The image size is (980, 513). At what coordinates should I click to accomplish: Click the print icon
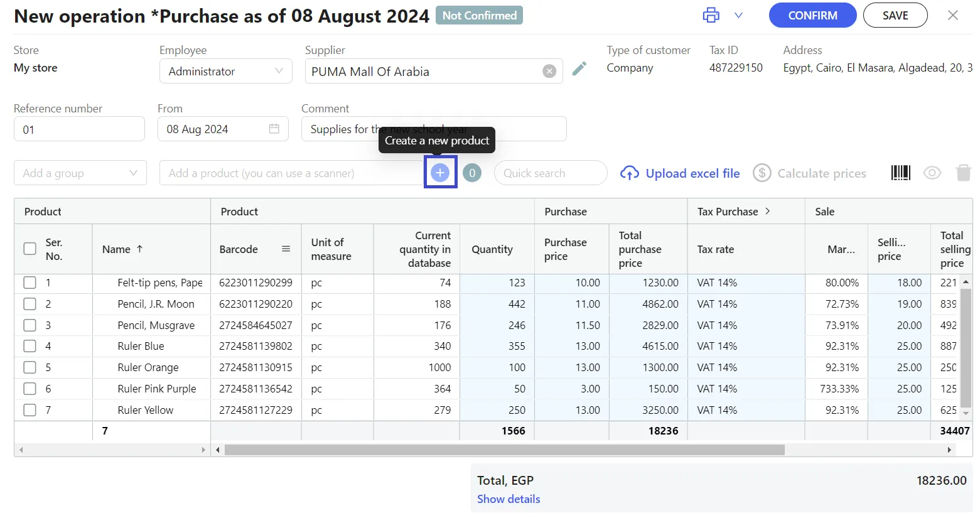[x=711, y=15]
